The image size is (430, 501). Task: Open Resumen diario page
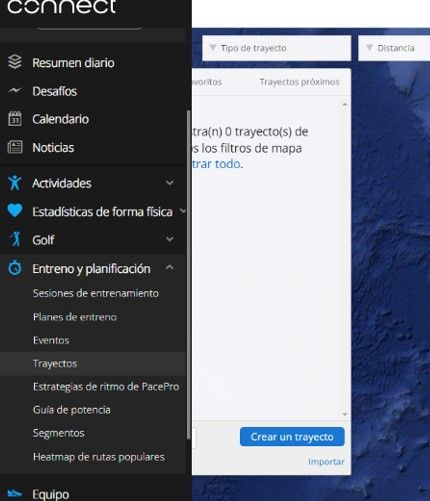[73, 63]
